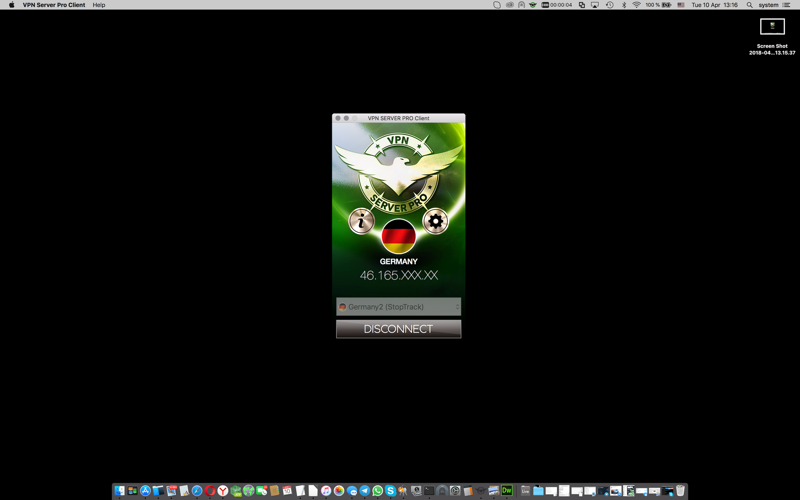Click the 46.165.XXX.XX IP address text

[x=398, y=276]
